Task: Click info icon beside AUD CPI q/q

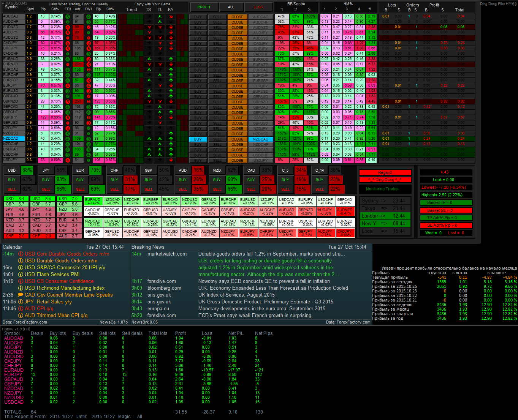Action: pos(21,309)
